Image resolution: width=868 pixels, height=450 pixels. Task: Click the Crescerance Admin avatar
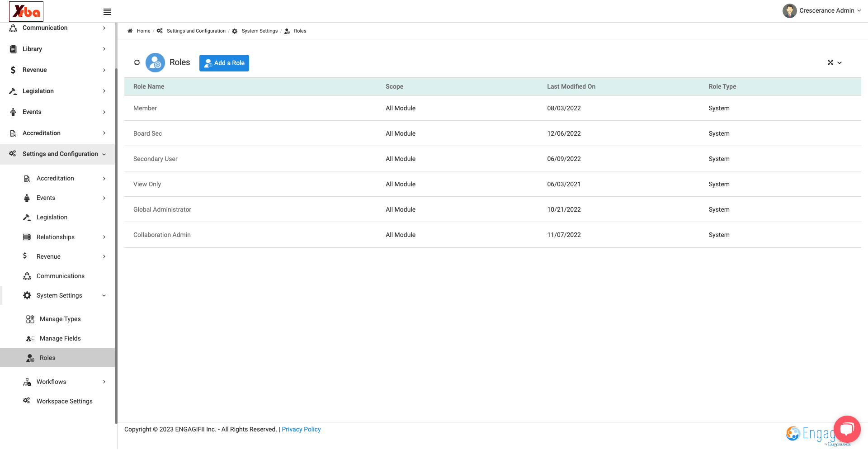click(789, 11)
